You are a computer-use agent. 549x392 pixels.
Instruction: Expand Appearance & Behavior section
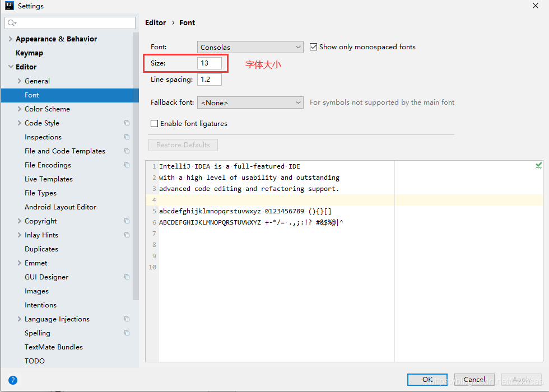pyautogui.click(x=11, y=39)
